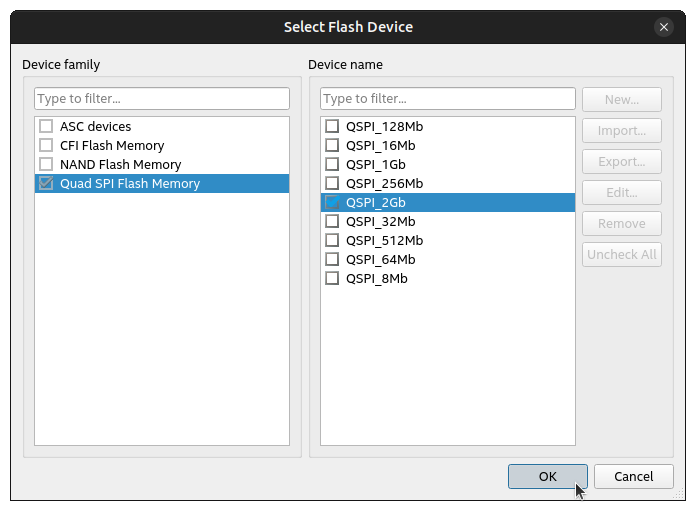
Task: Click the Uncheck All button
Action: tap(621, 254)
